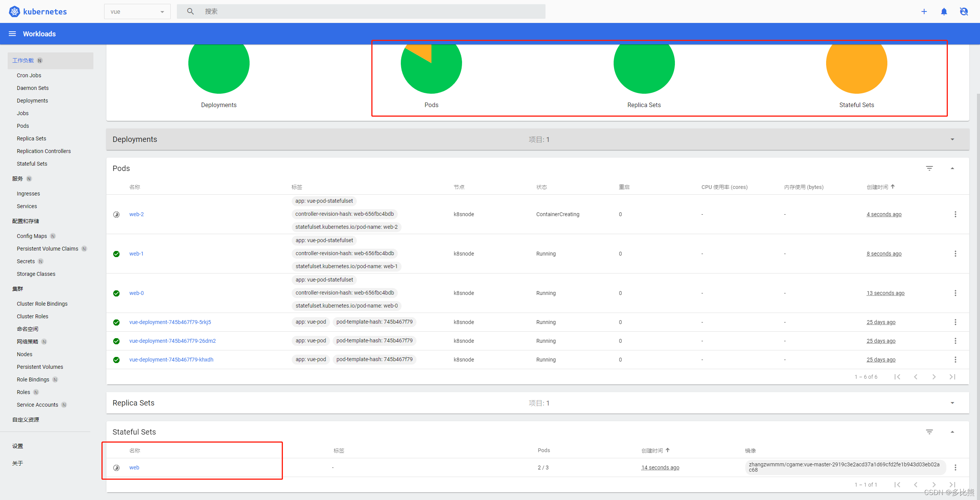Open the filter icon in Pods section
The image size is (980, 500).
coord(929,168)
